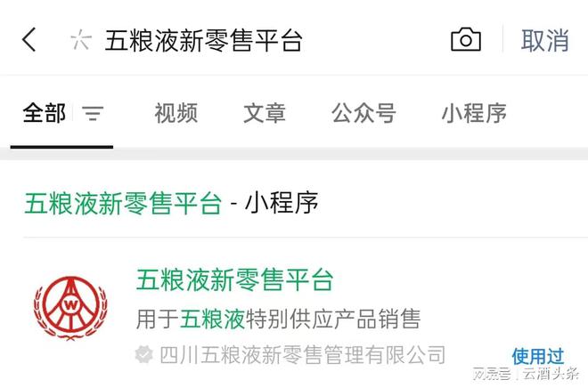The height and width of the screenshot is (388, 588).
Task: Click the blue 使用过 label
Action: click(538, 356)
